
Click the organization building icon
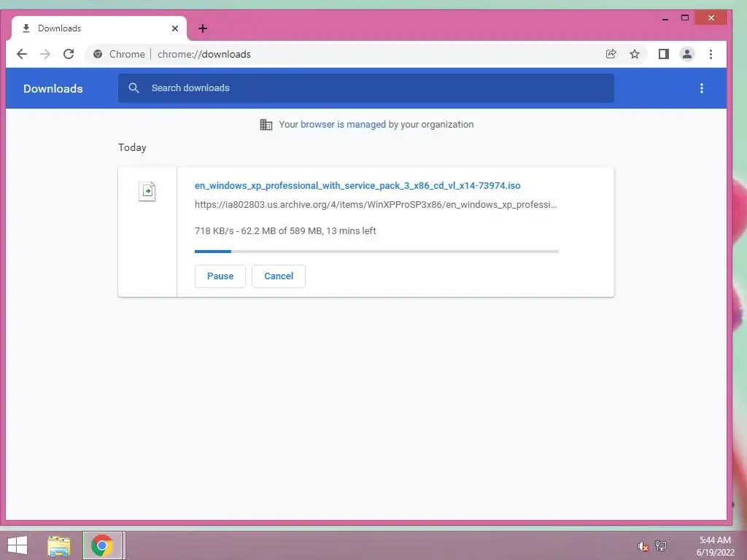[266, 124]
